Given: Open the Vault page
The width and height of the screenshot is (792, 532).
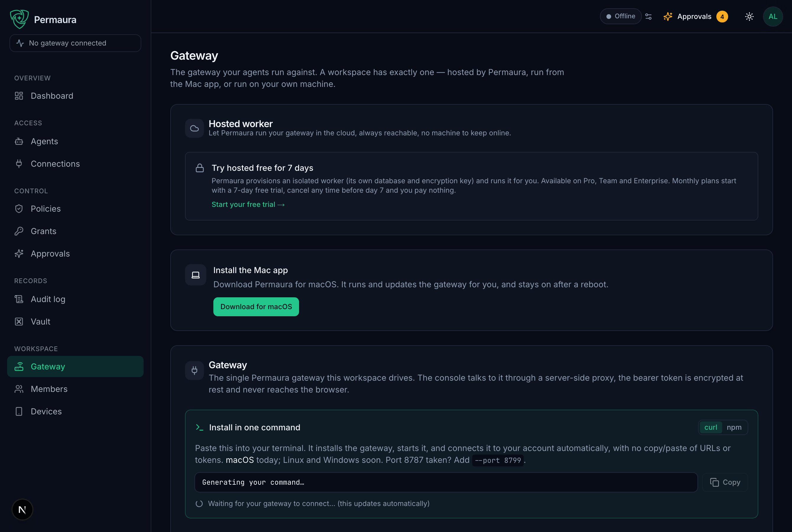Looking at the screenshot, I should point(75,321).
